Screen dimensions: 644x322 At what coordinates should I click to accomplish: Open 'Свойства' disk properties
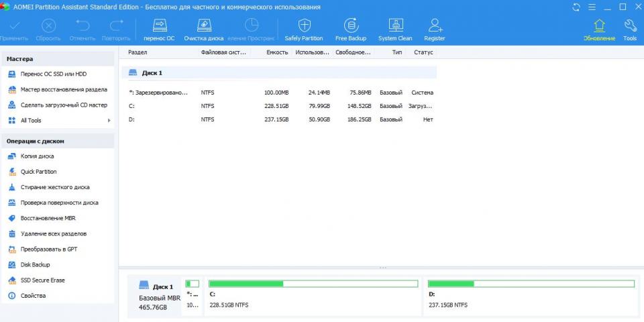point(33,296)
